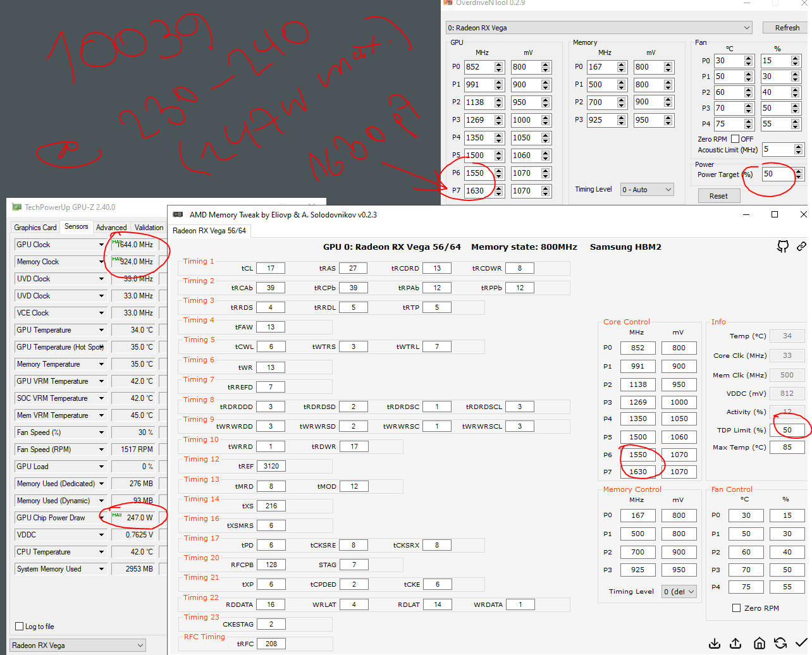Open the GitHub icon in AMD Memory Tweak
812x655 pixels.
783,247
